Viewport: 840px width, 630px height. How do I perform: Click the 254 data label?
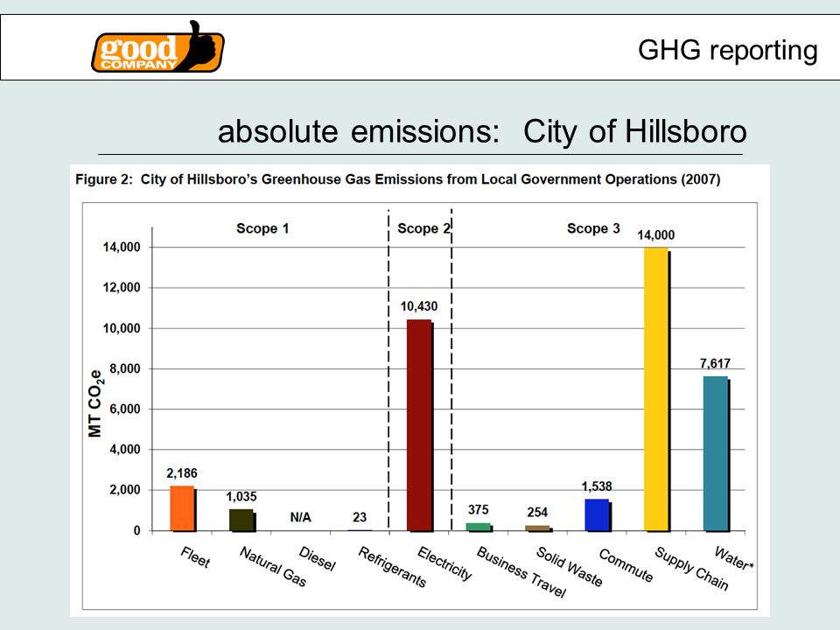pyautogui.click(x=537, y=512)
